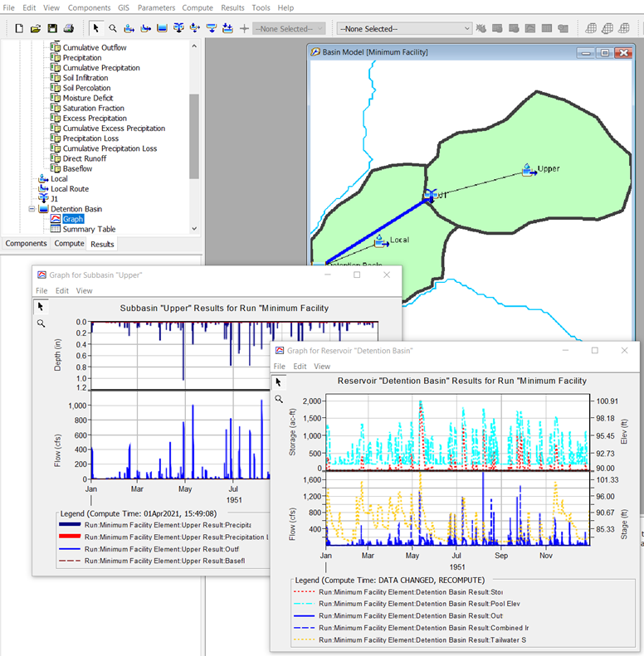Click the Open Project folder icon
The height and width of the screenshot is (656, 644).
tap(36, 28)
